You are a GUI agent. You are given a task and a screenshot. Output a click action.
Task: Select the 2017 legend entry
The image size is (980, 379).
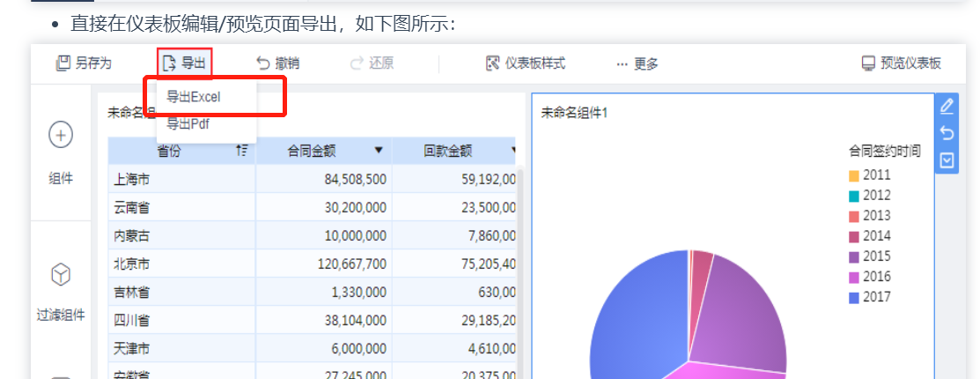(869, 297)
